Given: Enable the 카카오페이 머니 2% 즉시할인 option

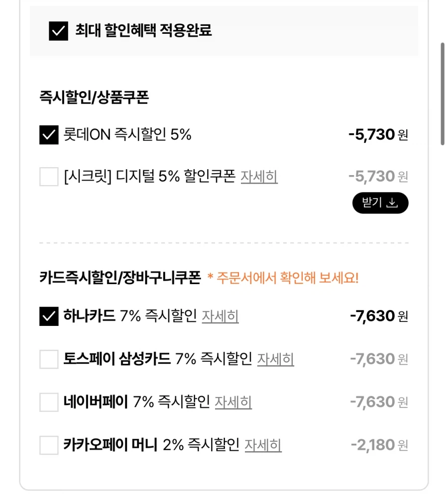Looking at the screenshot, I should (x=48, y=445).
